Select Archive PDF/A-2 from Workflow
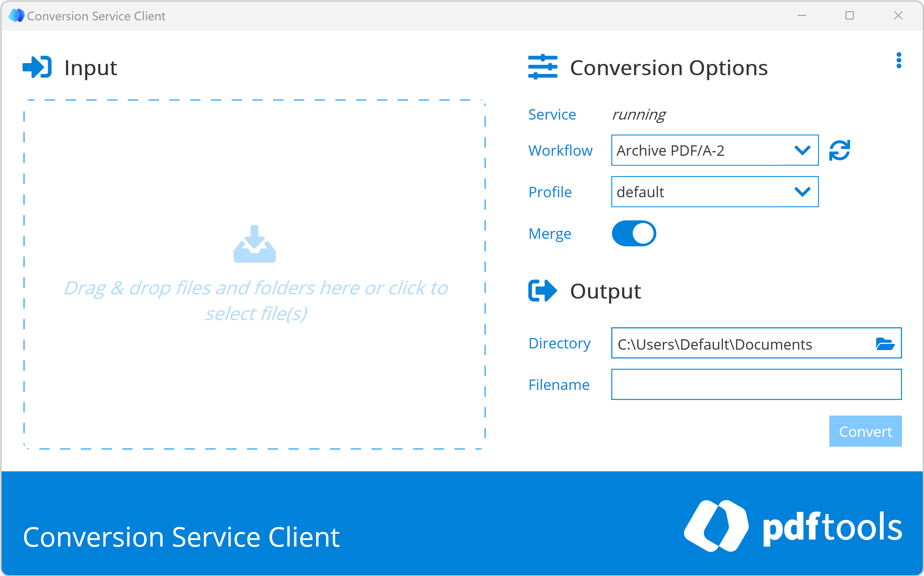 [713, 150]
